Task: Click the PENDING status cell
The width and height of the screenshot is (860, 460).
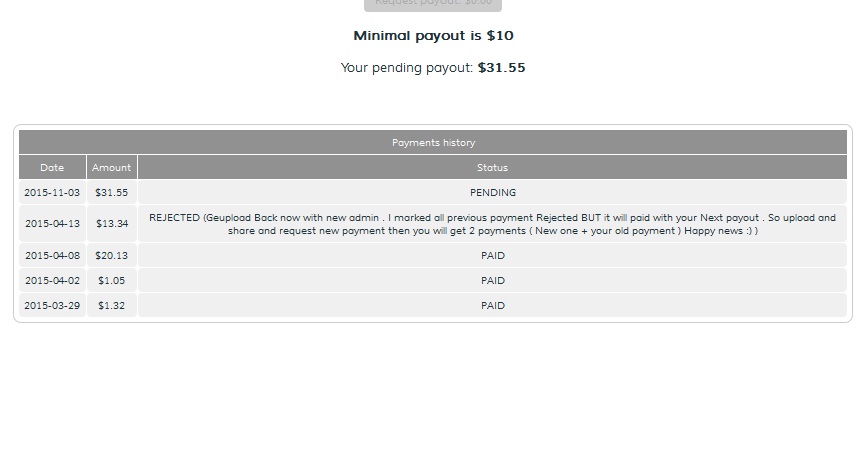Action: 492,192
